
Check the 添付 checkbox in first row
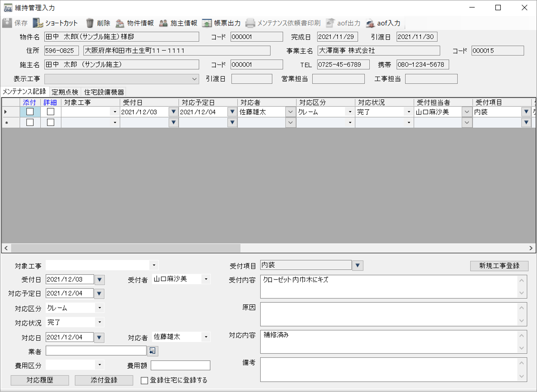[x=30, y=112]
